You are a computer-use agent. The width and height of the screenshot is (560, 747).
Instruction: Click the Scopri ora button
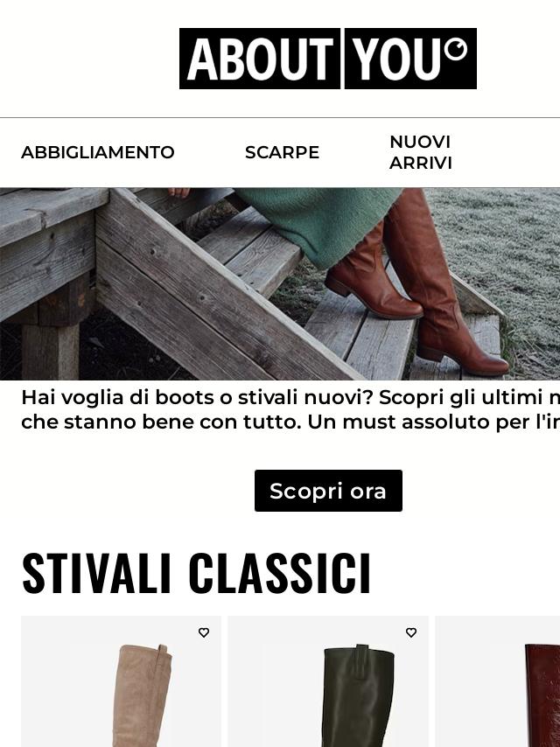[x=328, y=491]
